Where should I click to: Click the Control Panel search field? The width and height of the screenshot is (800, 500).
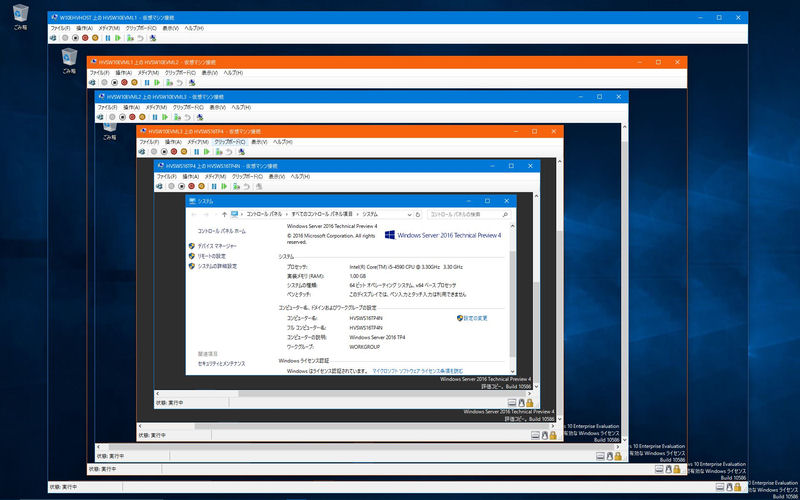(468, 214)
